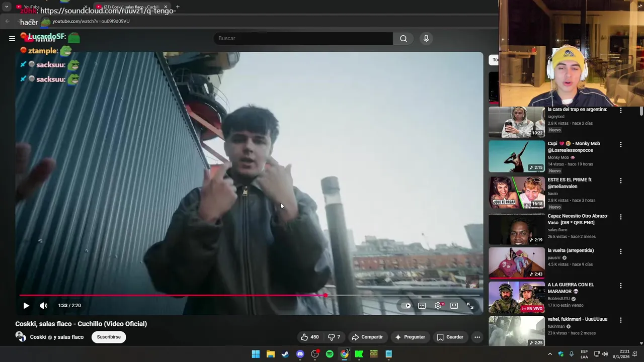Open Google Chrome taskbar icon
This screenshot has height=362, width=644.
click(x=344, y=354)
